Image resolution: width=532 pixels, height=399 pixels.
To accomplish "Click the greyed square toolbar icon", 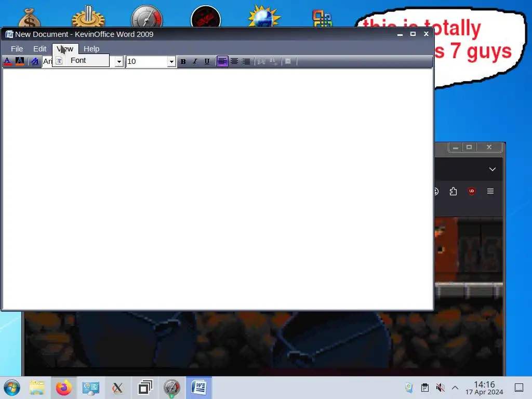I will click(288, 61).
